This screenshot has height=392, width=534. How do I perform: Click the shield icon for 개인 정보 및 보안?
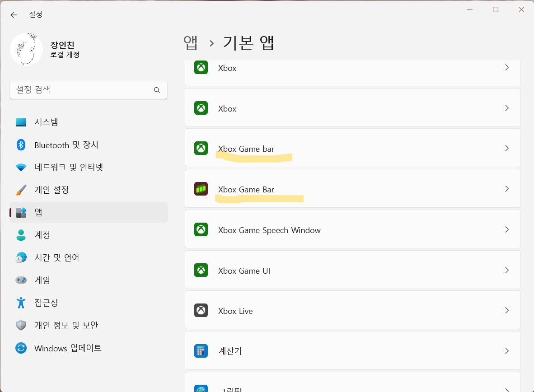pos(21,325)
